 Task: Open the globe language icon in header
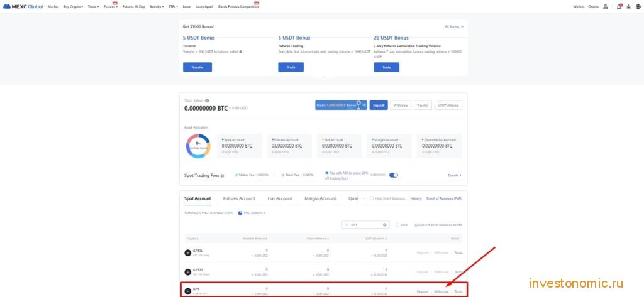point(638,6)
